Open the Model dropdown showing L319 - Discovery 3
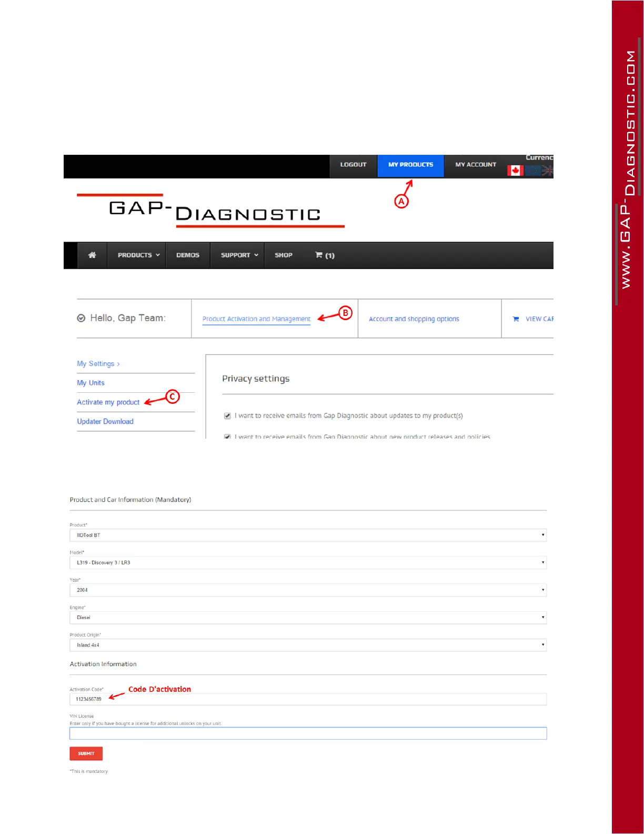This screenshot has width=644, height=834. pos(308,562)
